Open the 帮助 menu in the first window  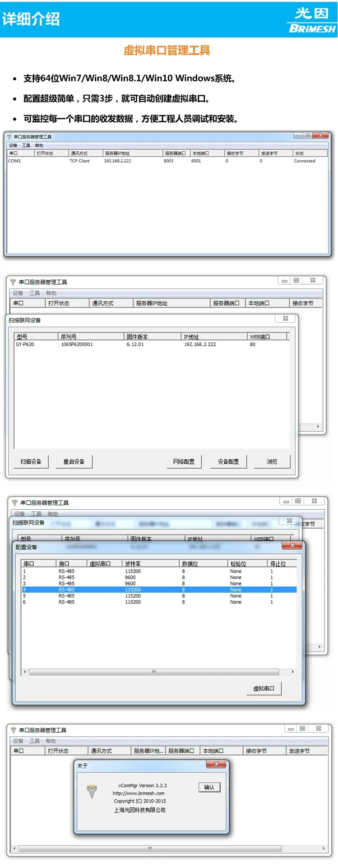point(39,146)
